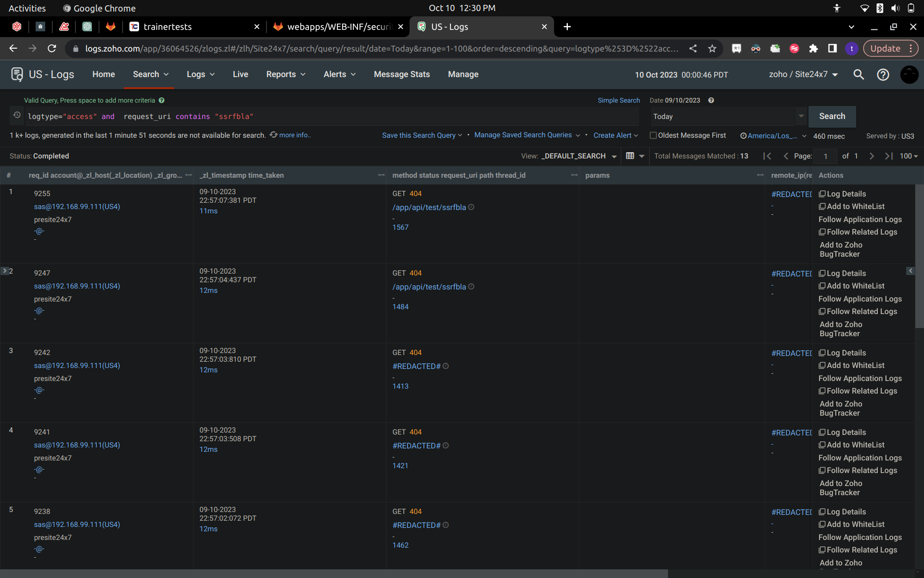Click the US - Logs app logo icon
Screen dimensions: 924x578
tap(17, 74)
